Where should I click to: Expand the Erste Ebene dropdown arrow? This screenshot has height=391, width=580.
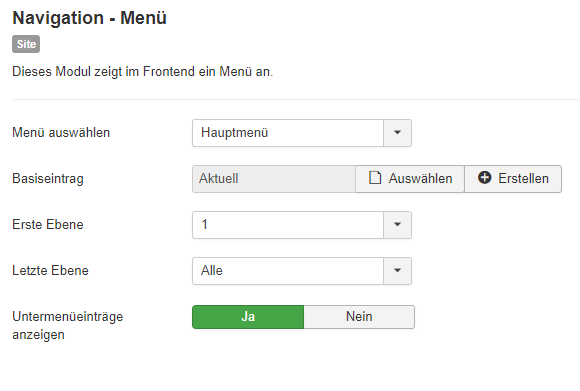pos(397,225)
